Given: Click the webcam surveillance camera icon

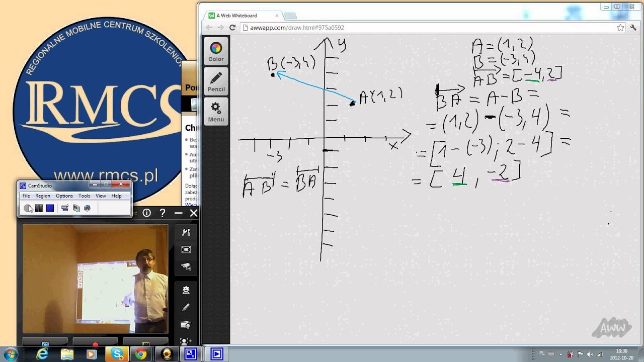Looking at the screenshot, I should pos(186,266).
